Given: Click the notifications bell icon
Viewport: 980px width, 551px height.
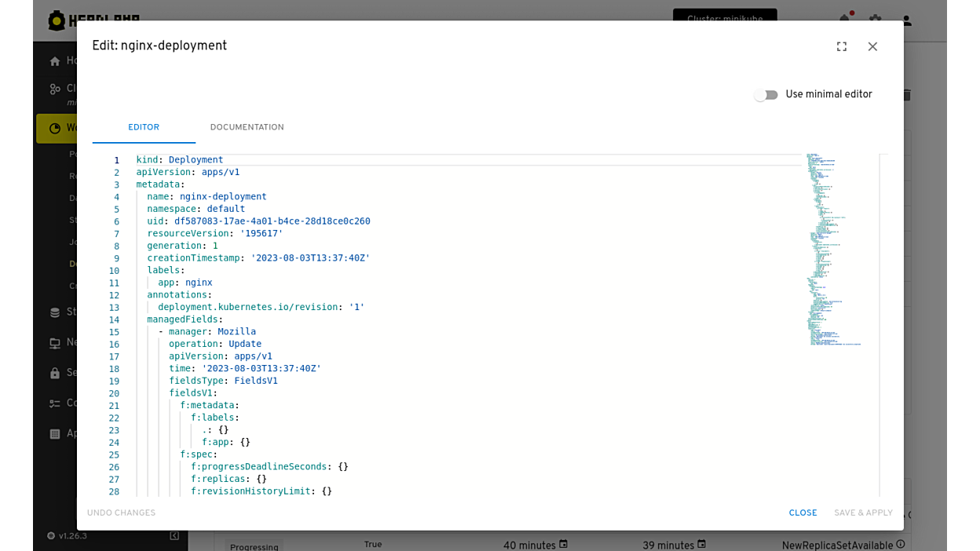Looking at the screenshot, I should pyautogui.click(x=845, y=19).
